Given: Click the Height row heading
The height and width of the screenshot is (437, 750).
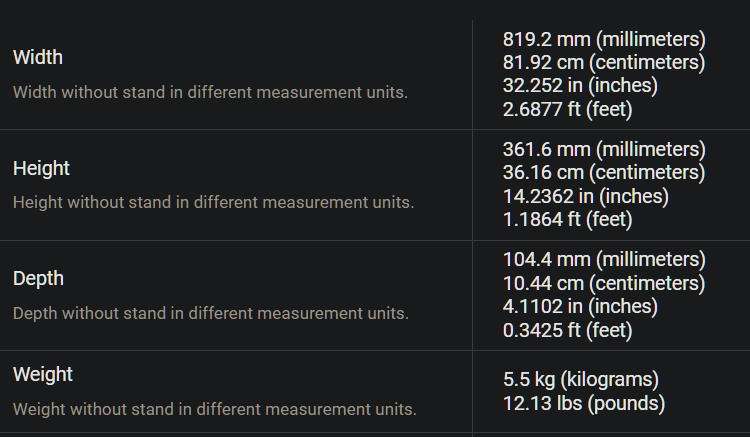Looking at the screenshot, I should click(x=41, y=168).
